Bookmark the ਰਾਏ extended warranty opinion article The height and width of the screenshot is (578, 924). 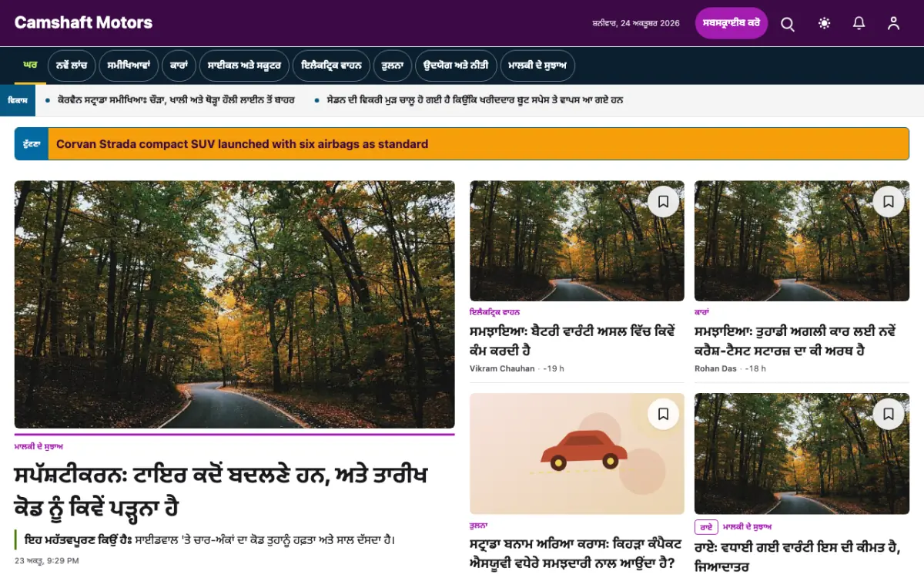coord(888,415)
